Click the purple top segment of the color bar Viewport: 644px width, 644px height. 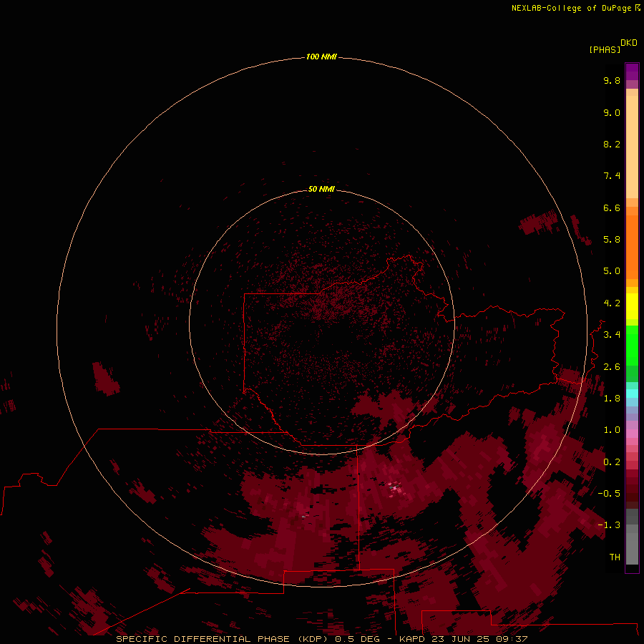click(632, 72)
